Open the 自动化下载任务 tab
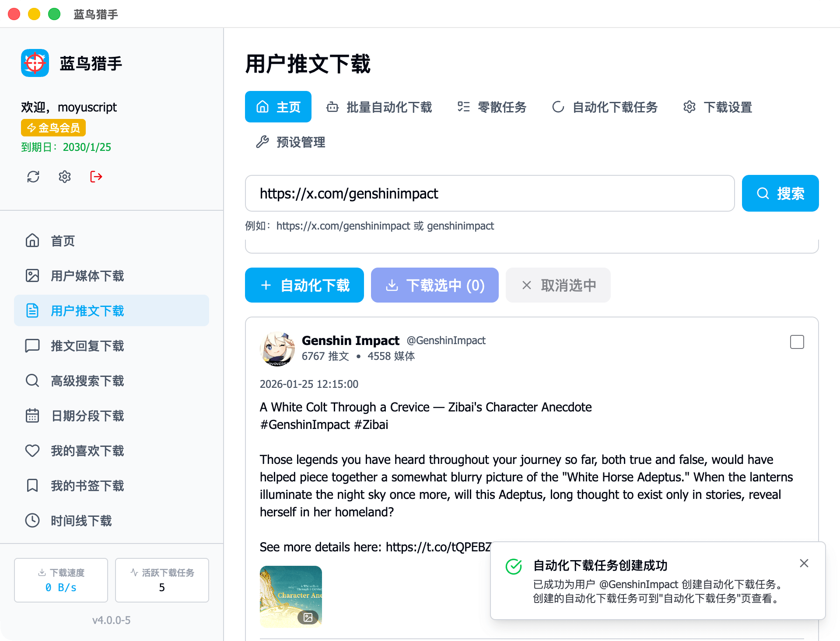This screenshot has height=641, width=840. pyautogui.click(x=605, y=107)
